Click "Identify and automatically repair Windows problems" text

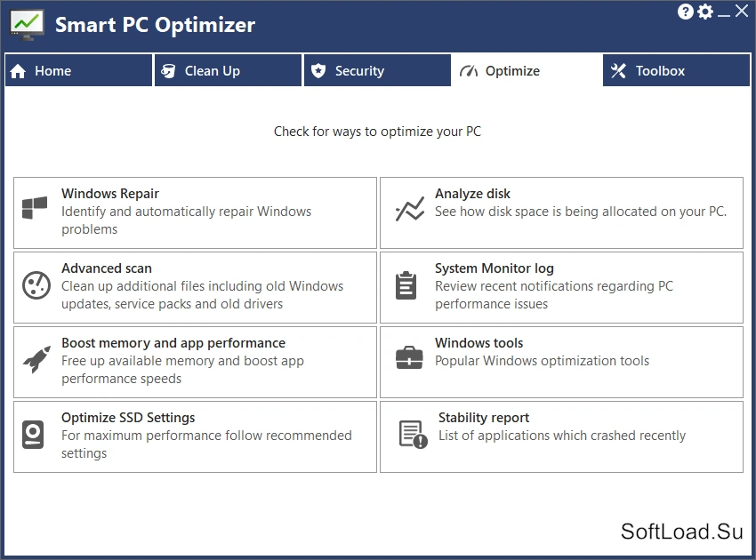186,220
